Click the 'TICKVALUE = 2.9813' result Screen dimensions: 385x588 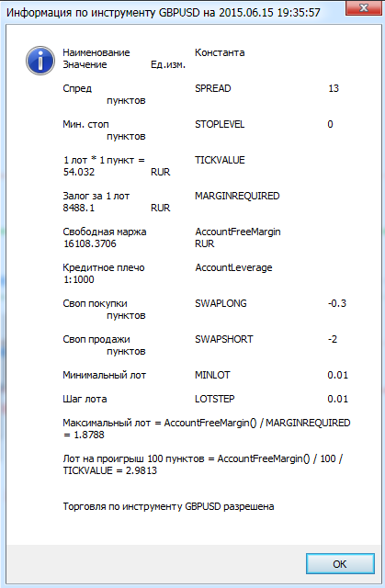(110, 470)
